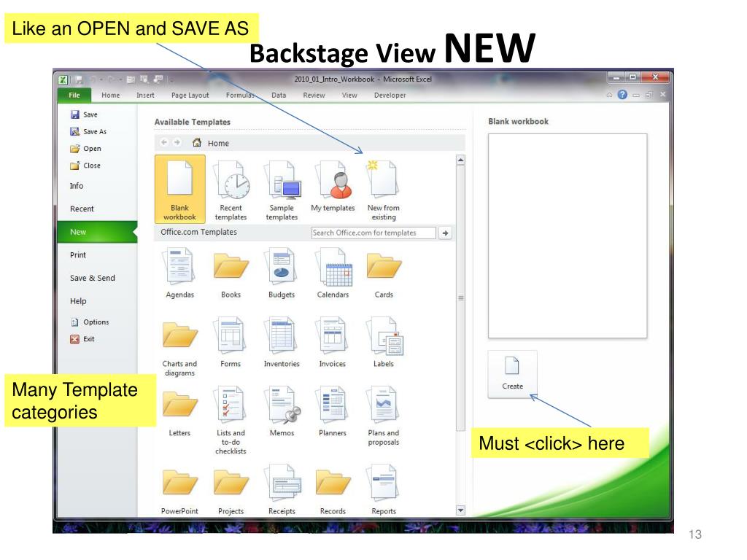The height and width of the screenshot is (560, 747).
Task: Open the Reports template category
Action: 384,490
